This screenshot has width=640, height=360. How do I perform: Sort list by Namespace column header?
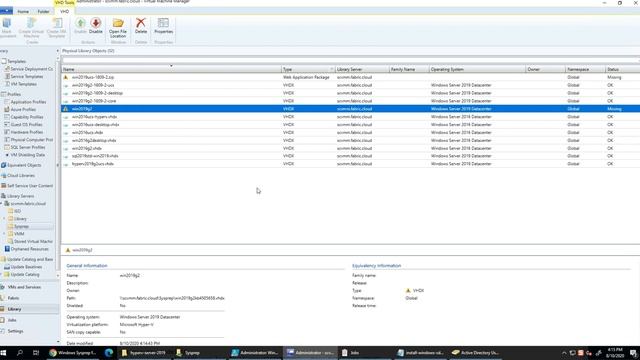585,69
